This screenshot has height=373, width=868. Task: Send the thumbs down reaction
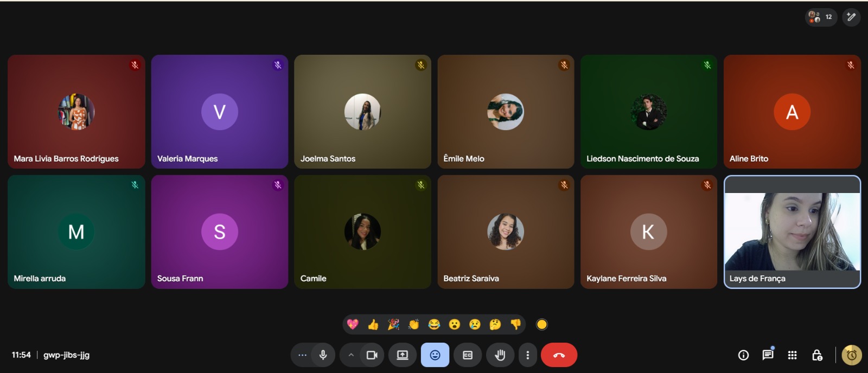pyautogui.click(x=515, y=324)
